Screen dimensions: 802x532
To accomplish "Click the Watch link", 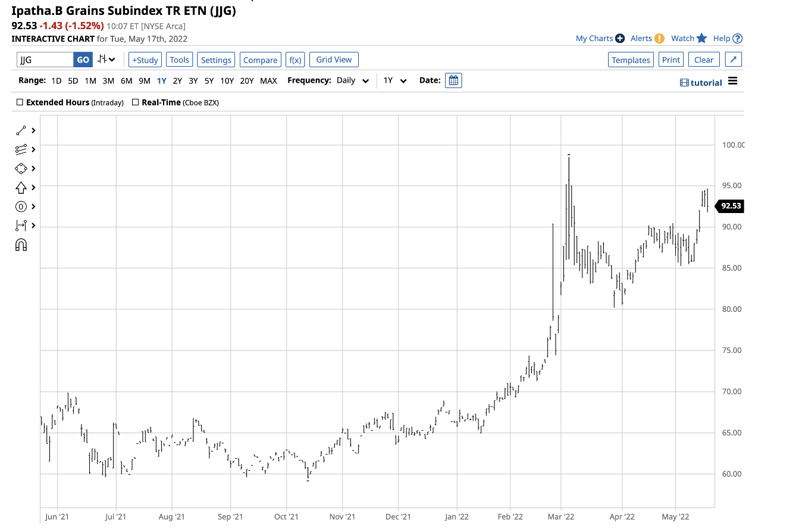I will tap(682, 38).
